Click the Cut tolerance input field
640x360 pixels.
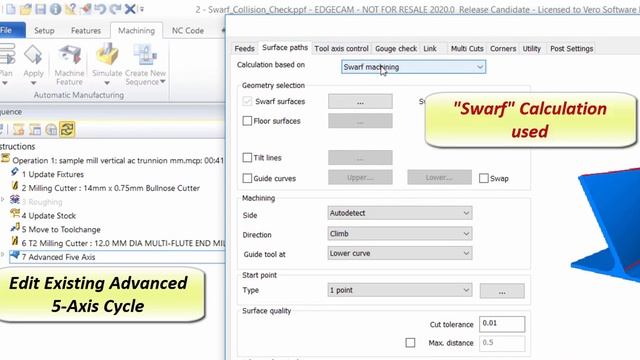tap(502, 324)
